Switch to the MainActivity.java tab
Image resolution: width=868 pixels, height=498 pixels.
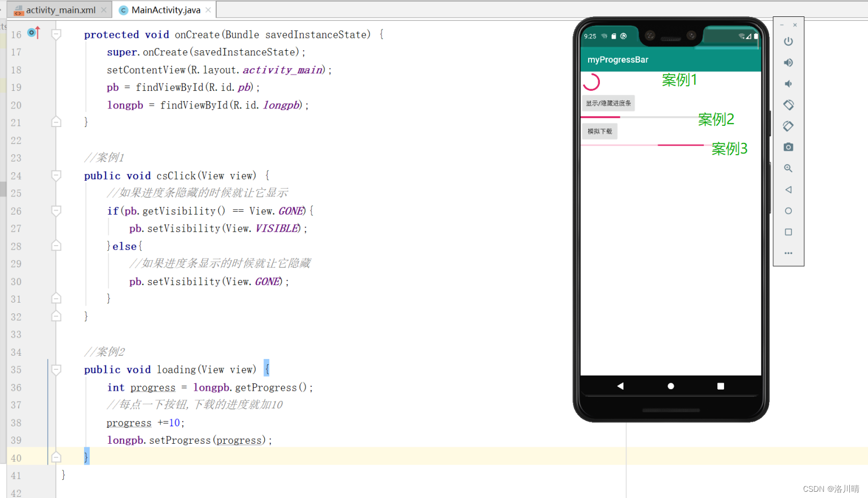point(163,10)
